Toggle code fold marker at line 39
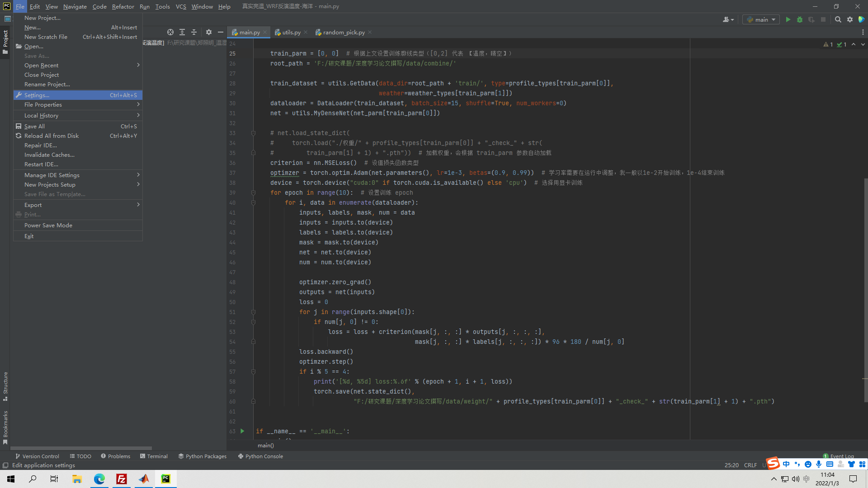 tap(253, 192)
